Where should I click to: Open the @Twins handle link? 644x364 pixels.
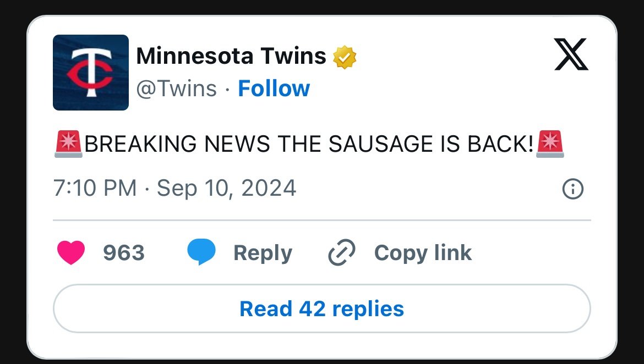tap(176, 89)
